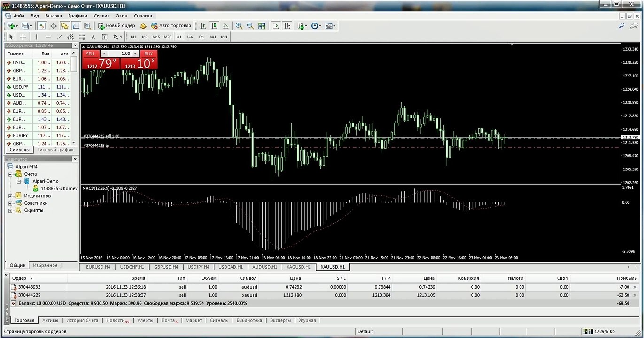Viewport: 644px width, 338px height.
Task: Expand the Скрипты tree node
Action: [10, 210]
